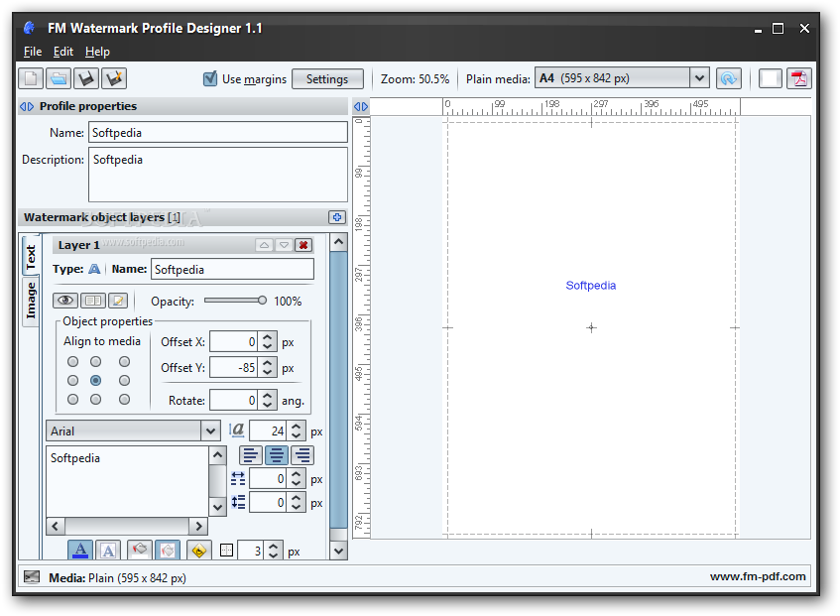Open the Help menu
Image resolution: width=840 pixels, height=616 pixels.
(97, 52)
